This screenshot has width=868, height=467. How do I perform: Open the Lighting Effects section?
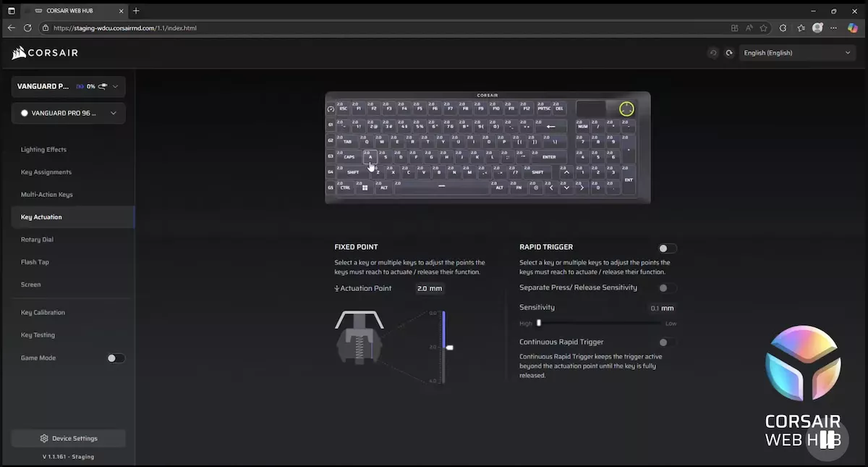pos(43,150)
